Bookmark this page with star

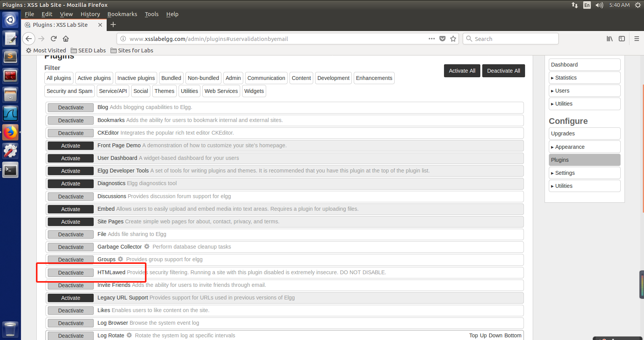click(453, 39)
